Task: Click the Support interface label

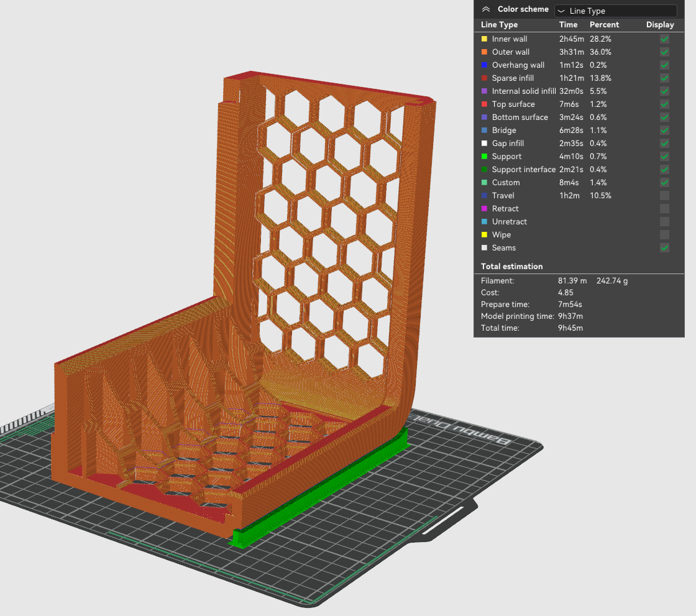Action: (x=524, y=170)
